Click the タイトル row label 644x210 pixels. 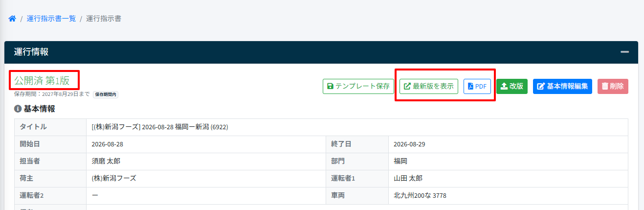tap(50, 127)
